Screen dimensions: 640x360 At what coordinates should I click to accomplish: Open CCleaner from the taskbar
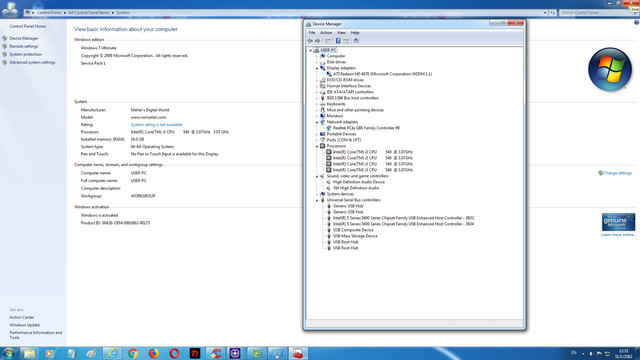(216, 353)
